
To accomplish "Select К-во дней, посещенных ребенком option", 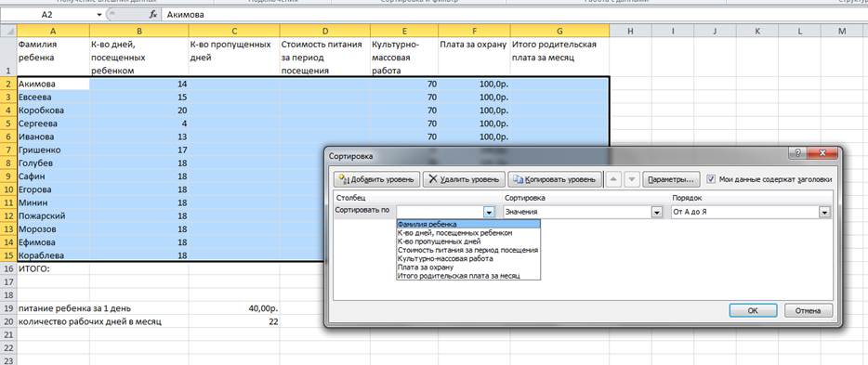I will click(468, 233).
